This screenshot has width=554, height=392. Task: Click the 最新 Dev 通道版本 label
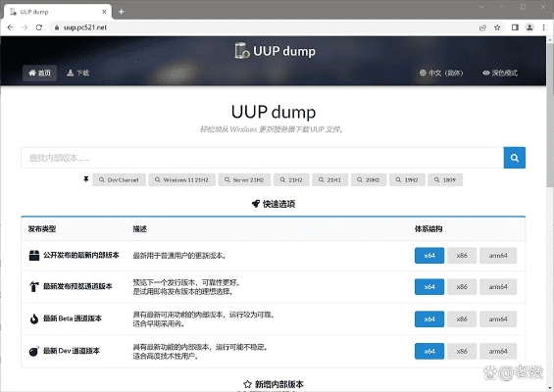pyautogui.click(x=71, y=351)
